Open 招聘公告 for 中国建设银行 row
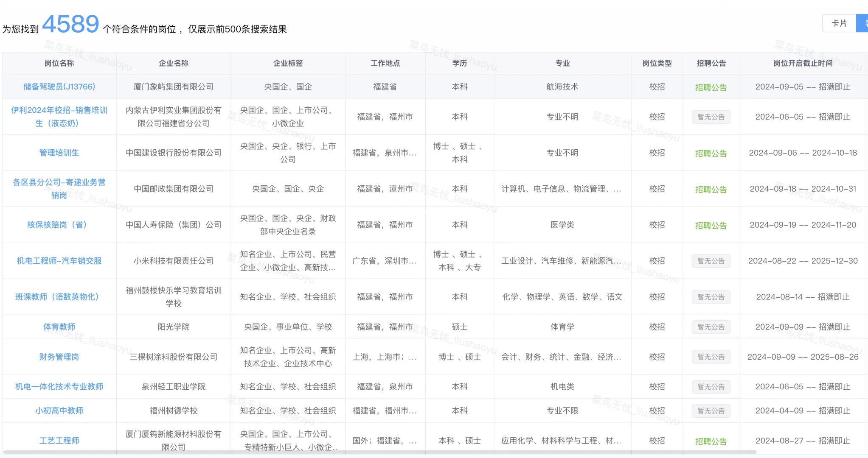This screenshot has width=868, height=458. [x=711, y=154]
